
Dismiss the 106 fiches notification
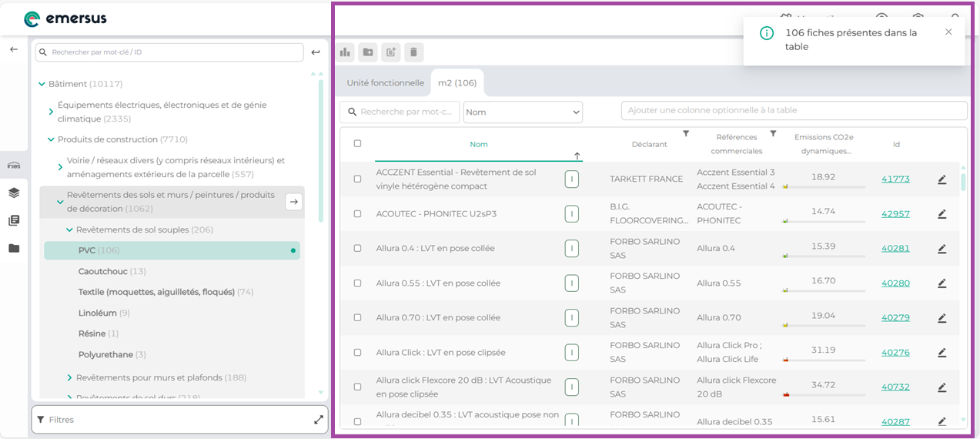click(x=948, y=32)
